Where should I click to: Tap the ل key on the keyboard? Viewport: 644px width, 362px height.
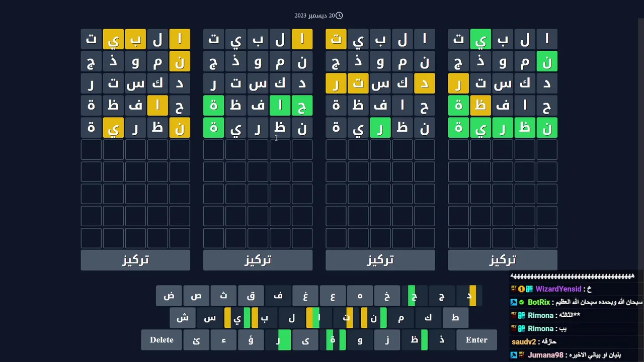coord(291,318)
